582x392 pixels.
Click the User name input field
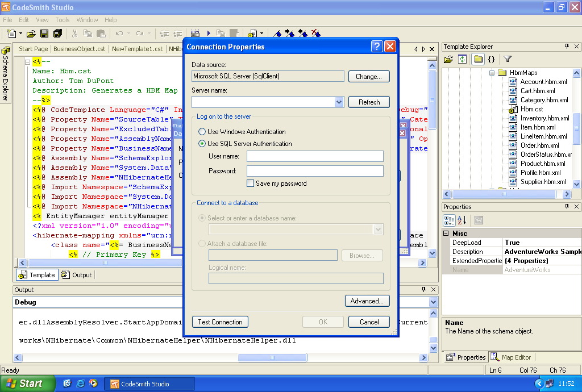pyautogui.click(x=315, y=156)
